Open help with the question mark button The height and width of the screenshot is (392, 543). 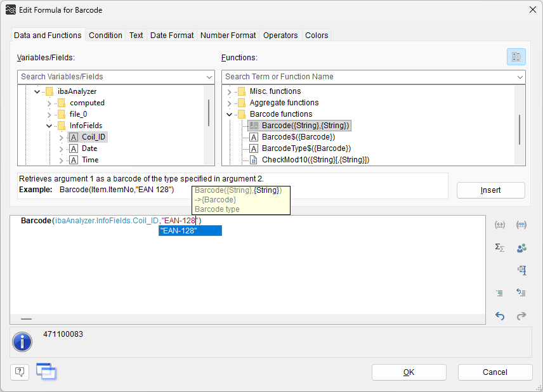[20, 372]
